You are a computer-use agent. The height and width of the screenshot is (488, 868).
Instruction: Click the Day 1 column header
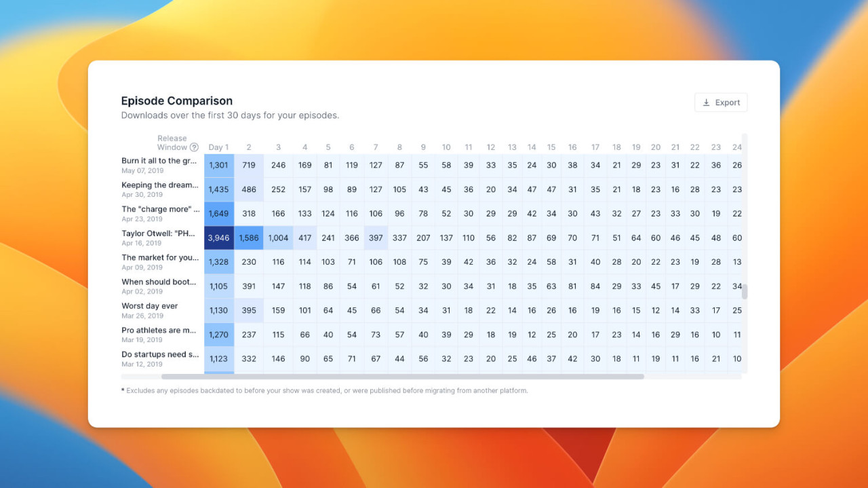click(x=218, y=147)
